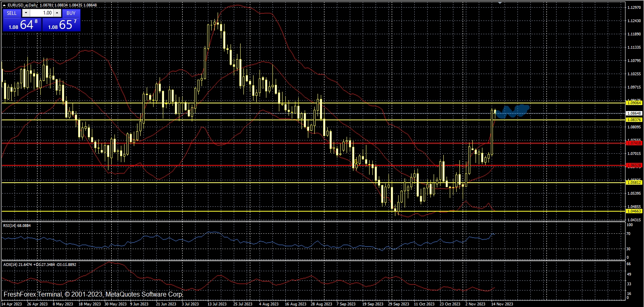Increase trade volume with up arrow
The width and height of the screenshot is (644, 307).
[57, 13]
